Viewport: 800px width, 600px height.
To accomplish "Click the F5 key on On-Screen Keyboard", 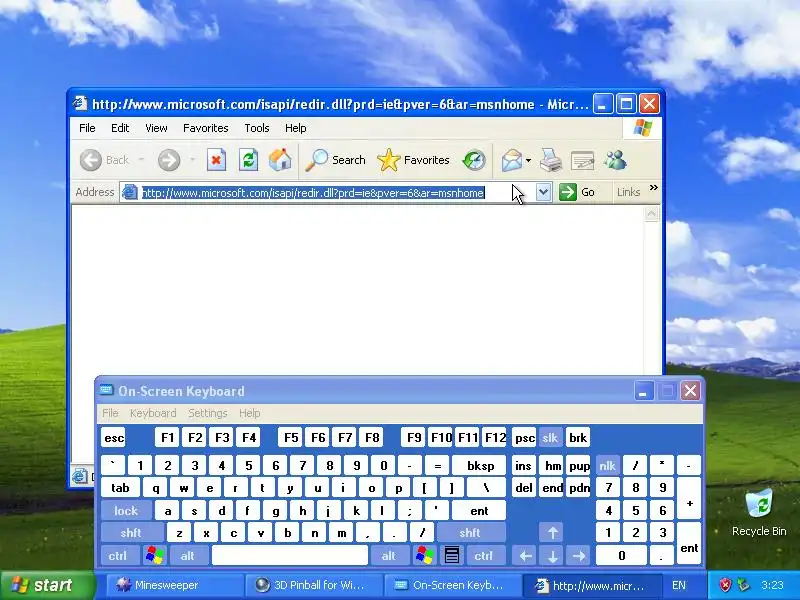I will tap(291, 438).
